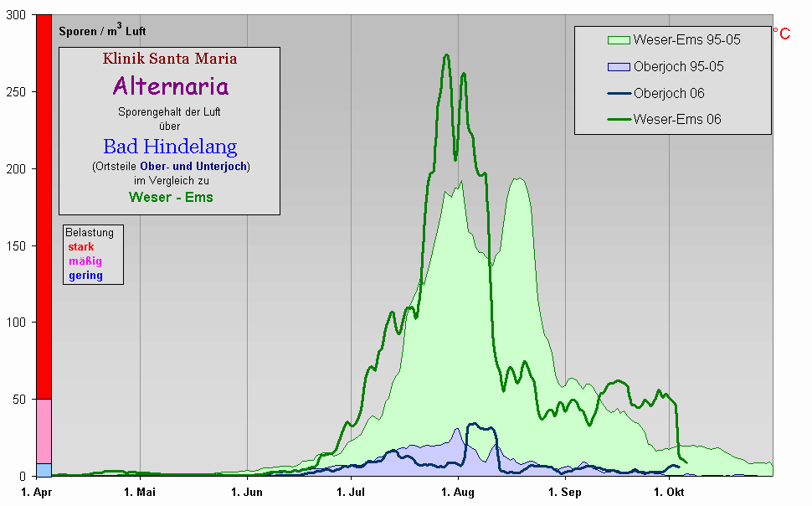Screen dimensions: 812x506
Task: Click the "200" y-axis label
Action: (16, 169)
